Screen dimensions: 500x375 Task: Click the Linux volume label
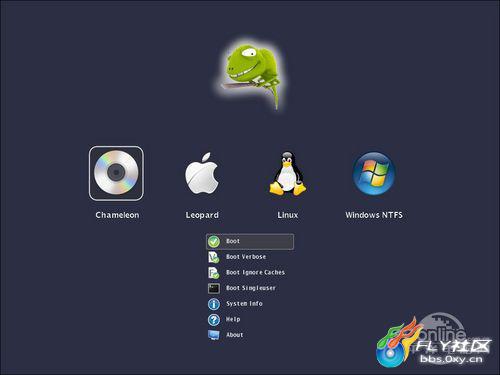[287, 215]
